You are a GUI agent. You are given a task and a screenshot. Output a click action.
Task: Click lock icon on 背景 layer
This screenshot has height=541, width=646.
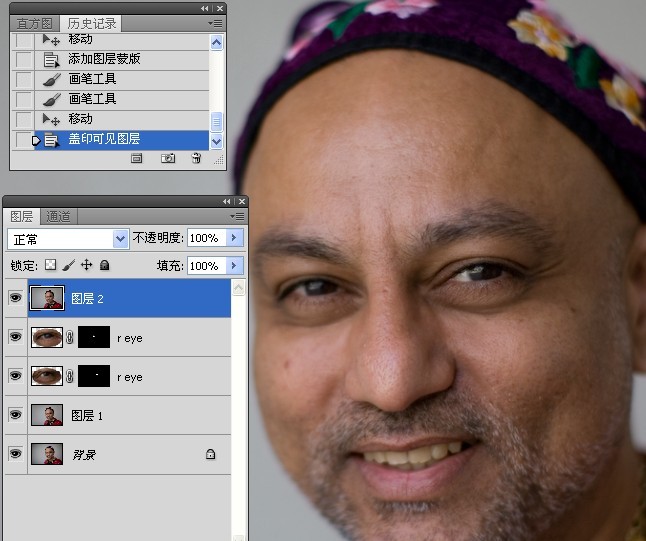211,454
